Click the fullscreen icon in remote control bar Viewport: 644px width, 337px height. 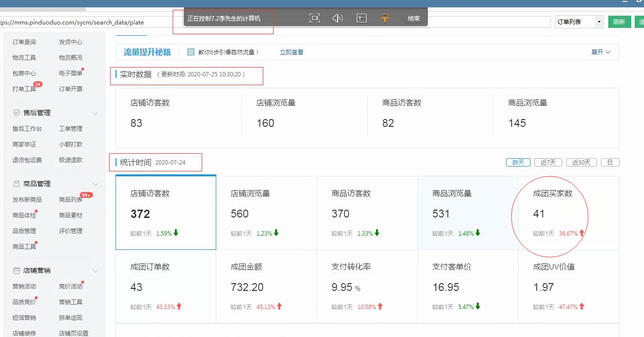click(315, 18)
